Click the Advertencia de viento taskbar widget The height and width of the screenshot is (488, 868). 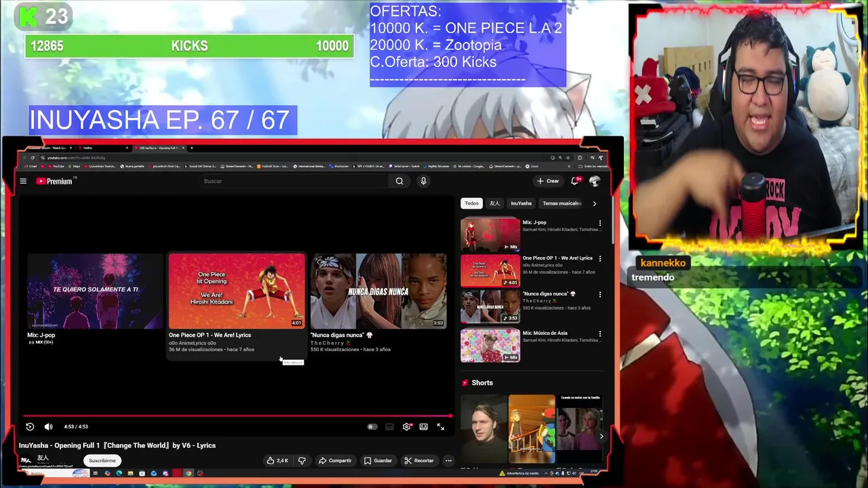point(520,473)
